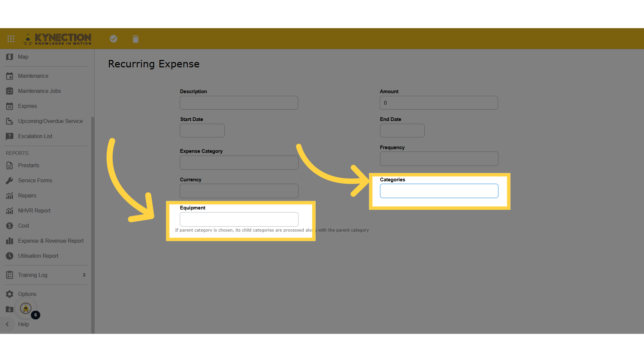The width and height of the screenshot is (644, 362).
Task: Open the NHVR Report
Action: coord(34,211)
